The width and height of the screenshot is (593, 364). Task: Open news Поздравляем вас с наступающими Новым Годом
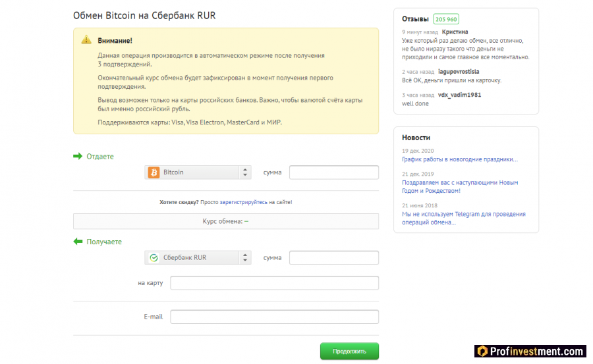460,187
